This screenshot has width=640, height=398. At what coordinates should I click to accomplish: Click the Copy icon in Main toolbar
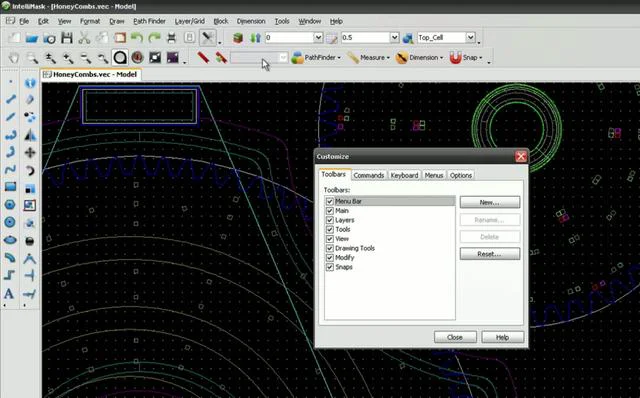(102, 38)
